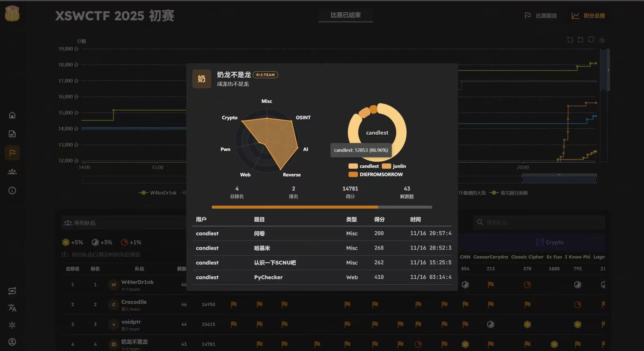The width and height of the screenshot is (644, 351).
Task: Save chart image via download icon
Action: [602, 40]
